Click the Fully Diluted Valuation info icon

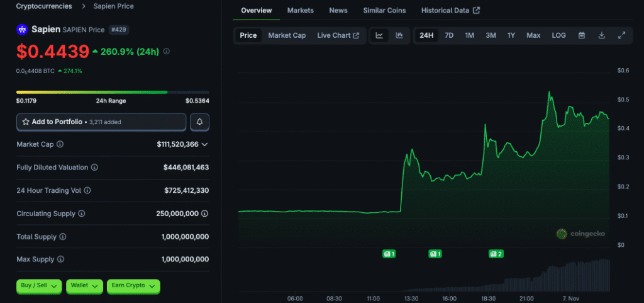coord(94,168)
